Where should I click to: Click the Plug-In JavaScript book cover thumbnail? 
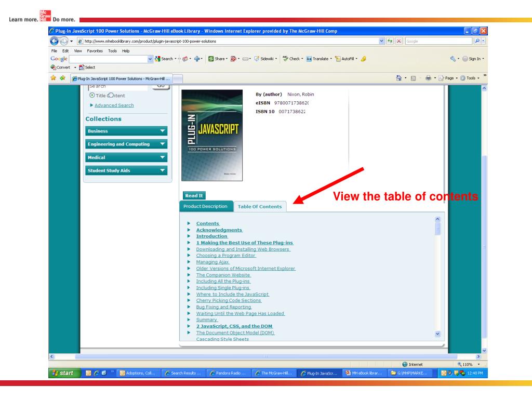point(212,135)
